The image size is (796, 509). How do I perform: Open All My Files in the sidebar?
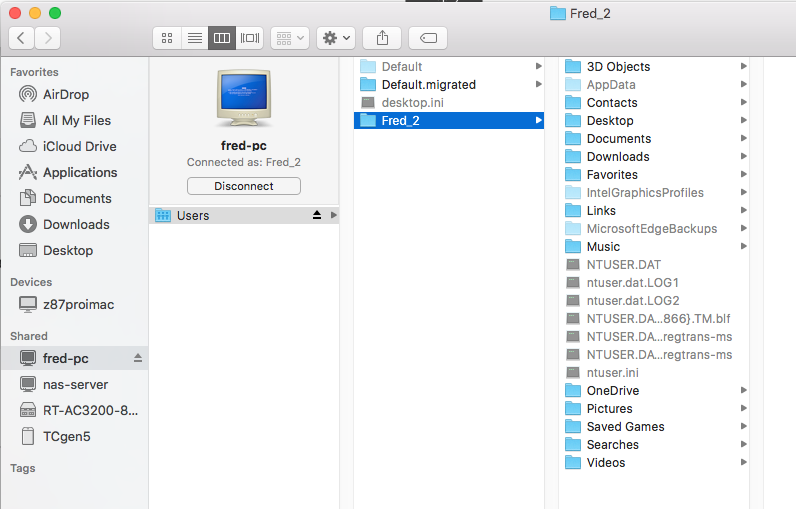pos(77,120)
